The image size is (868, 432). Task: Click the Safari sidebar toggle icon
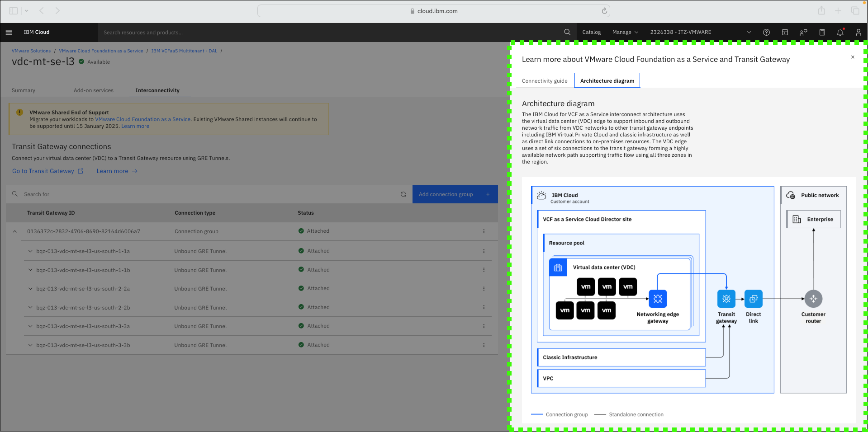[14, 11]
